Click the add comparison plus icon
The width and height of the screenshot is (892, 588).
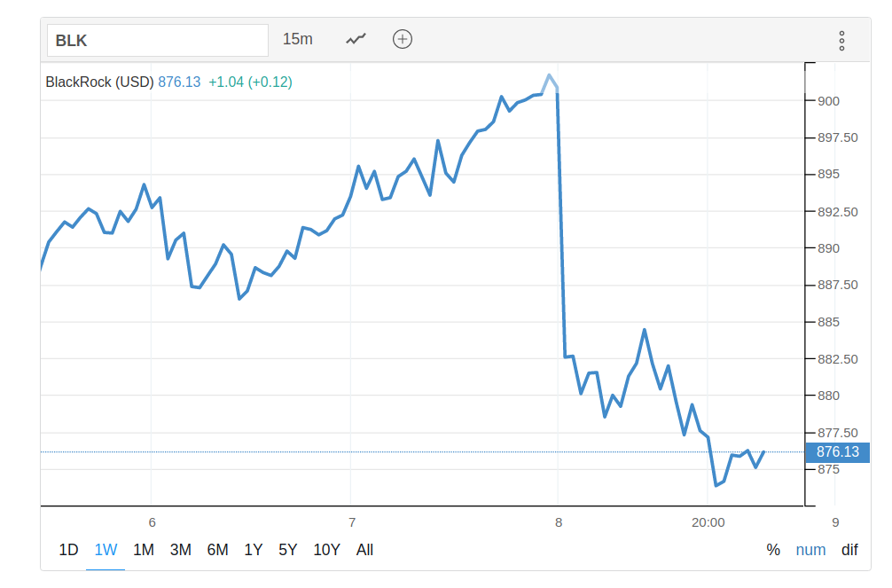click(403, 39)
